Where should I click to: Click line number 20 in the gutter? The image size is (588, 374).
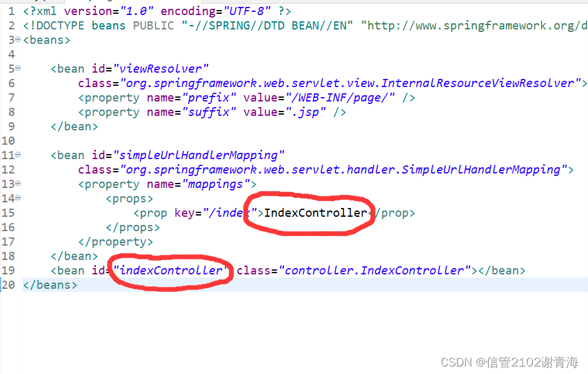(x=9, y=284)
